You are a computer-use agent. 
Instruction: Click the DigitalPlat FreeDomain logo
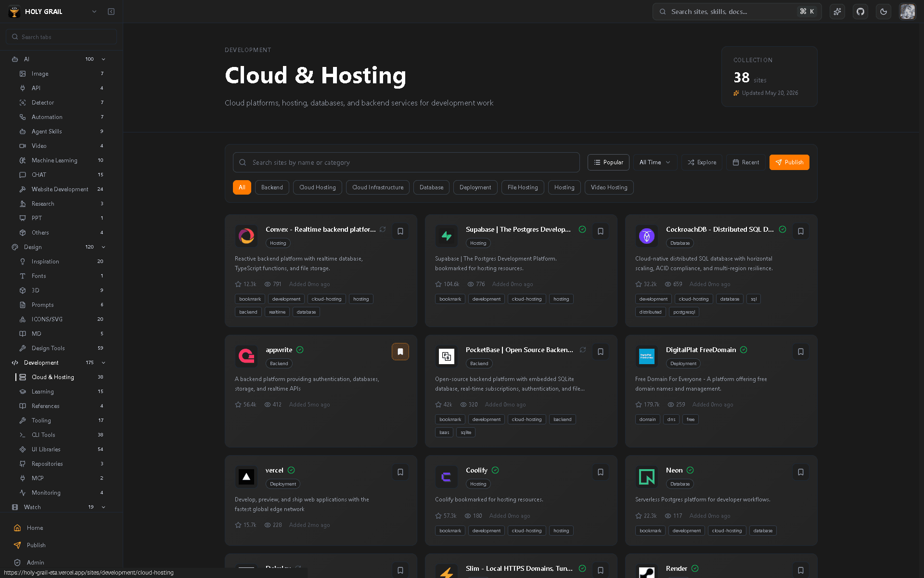pos(647,356)
